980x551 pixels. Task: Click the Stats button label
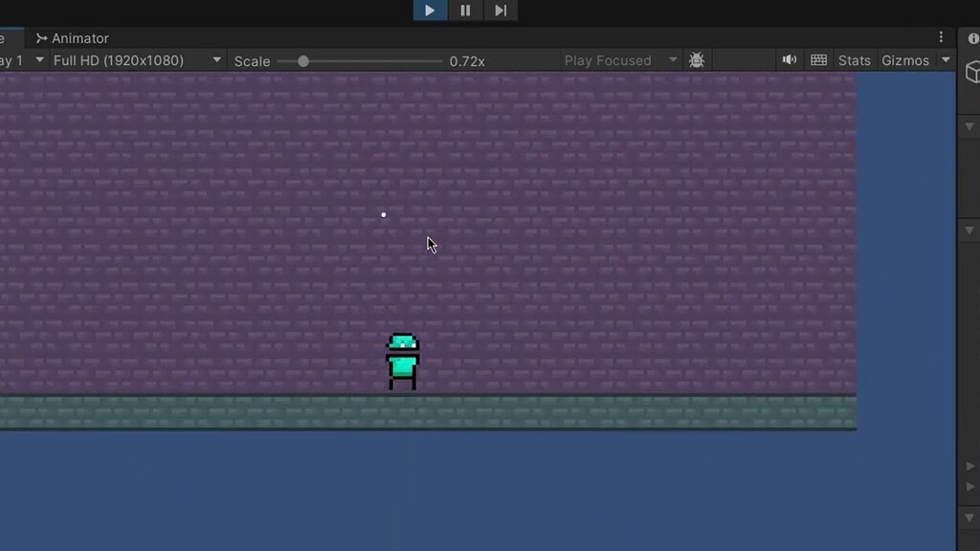[854, 59]
